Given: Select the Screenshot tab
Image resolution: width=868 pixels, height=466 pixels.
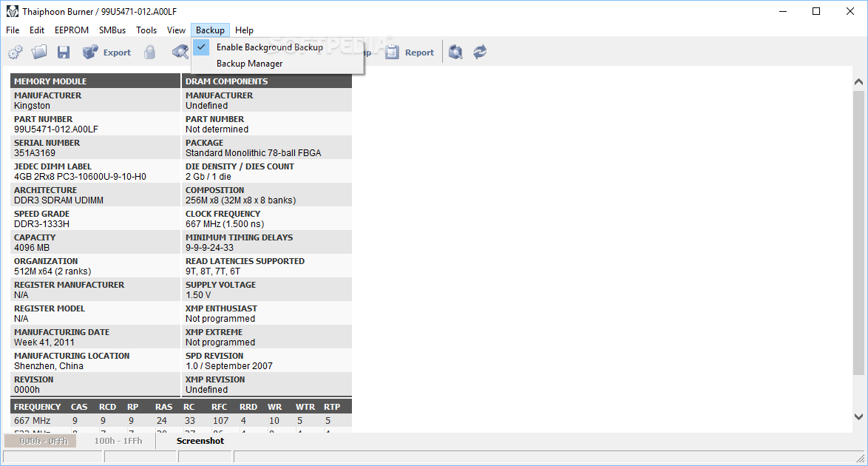Looking at the screenshot, I should click(200, 441).
